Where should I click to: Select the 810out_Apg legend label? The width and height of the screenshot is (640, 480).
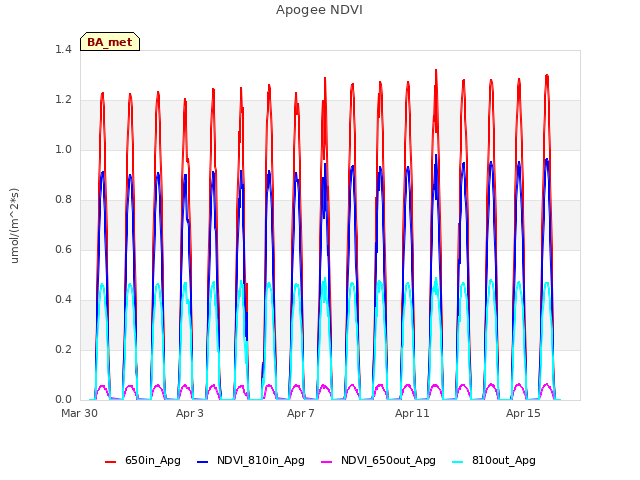tap(504, 460)
